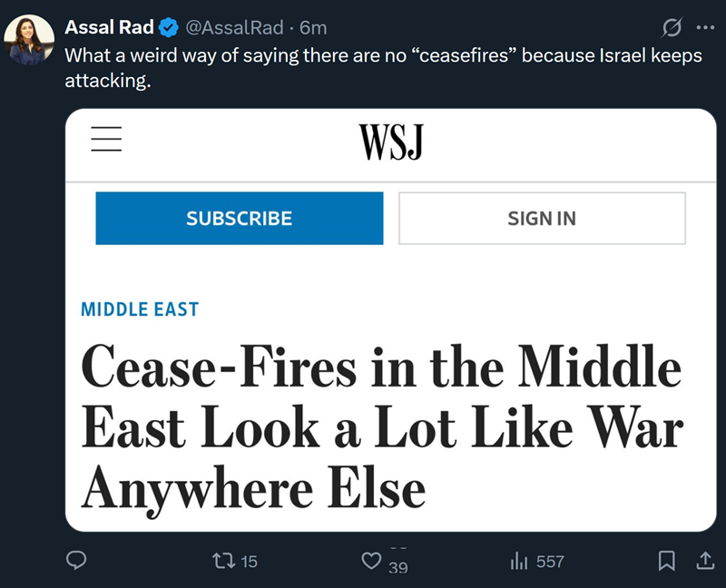Open the three-dot more options menu
The height and width of the screenshot is (588, 726).
click(705, 28)
